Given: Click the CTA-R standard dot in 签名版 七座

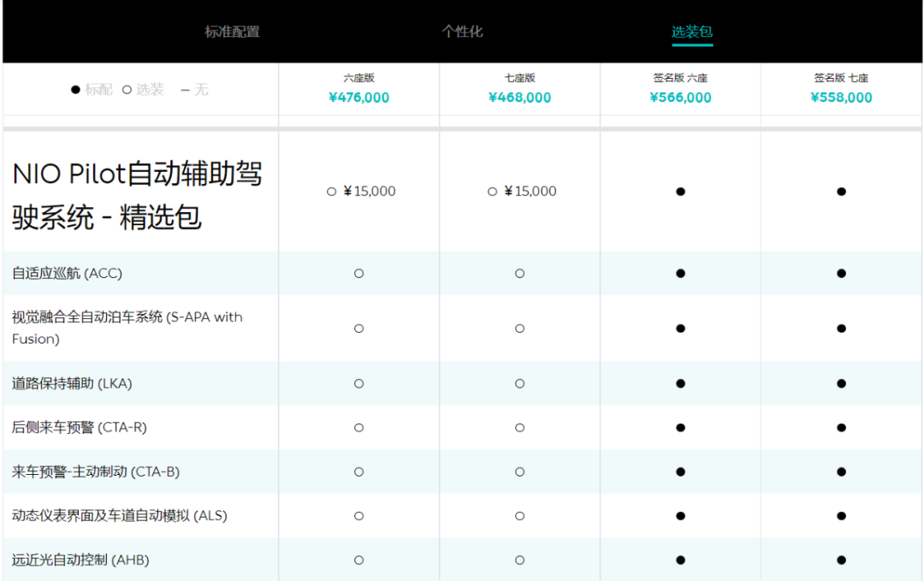Looking at the screenshot, I should coord(842,428).
